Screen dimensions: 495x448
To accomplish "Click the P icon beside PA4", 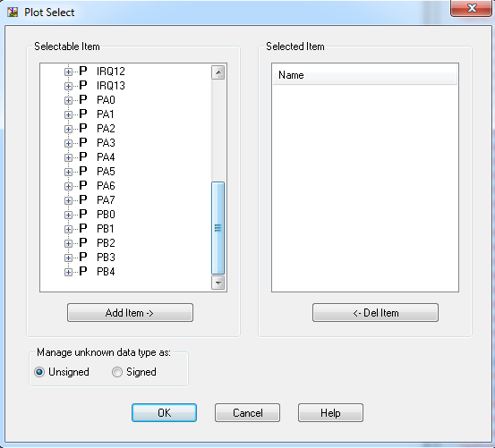I will pos(83,156).
